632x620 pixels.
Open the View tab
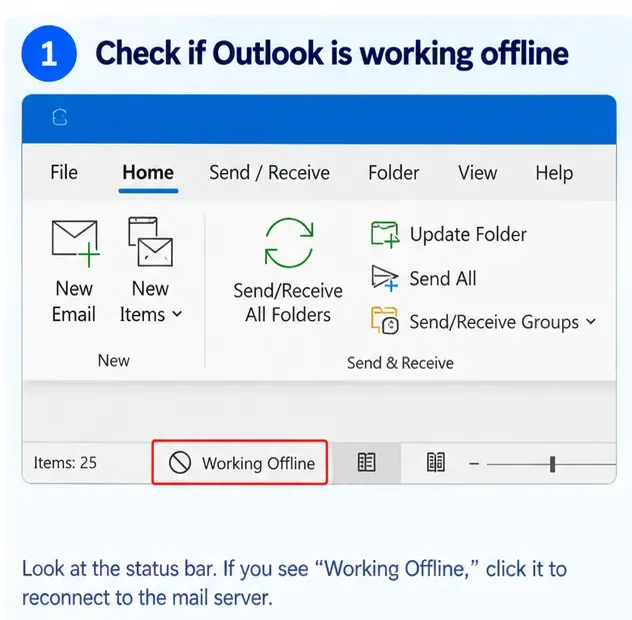(477, 173)
